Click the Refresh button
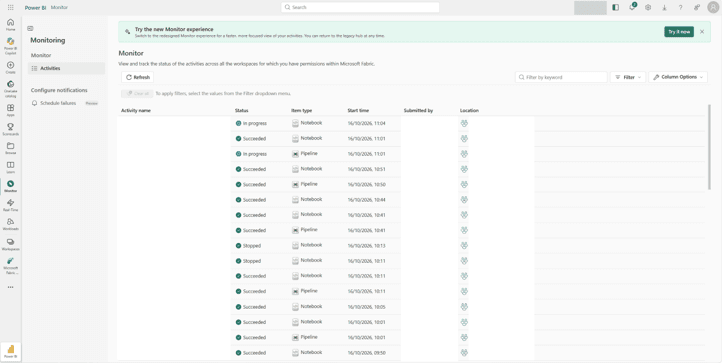Image resolution: width=722 pixels, height=363 pixels. pyautogui.click(x=138, y=77)
